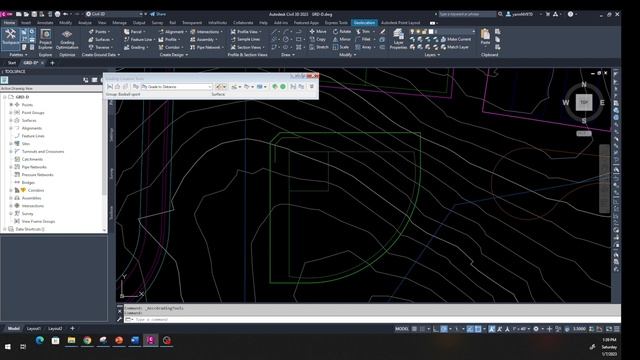
Task: Switch to the Geolocation ribbon tab
Action: coord(364,22)
